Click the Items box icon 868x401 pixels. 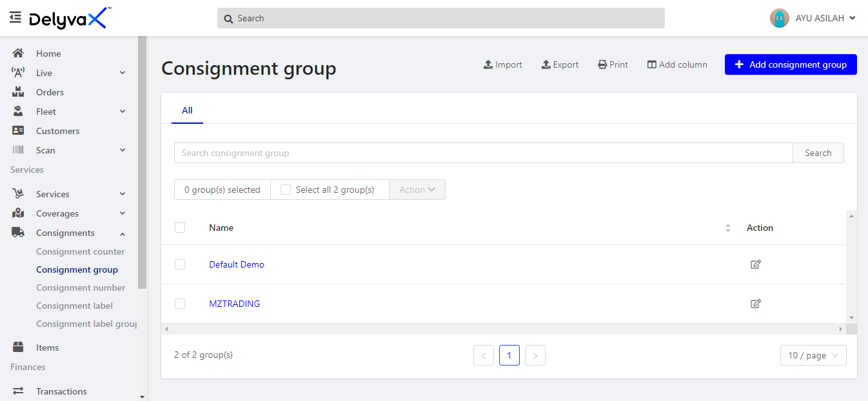(x=18, y=347)
